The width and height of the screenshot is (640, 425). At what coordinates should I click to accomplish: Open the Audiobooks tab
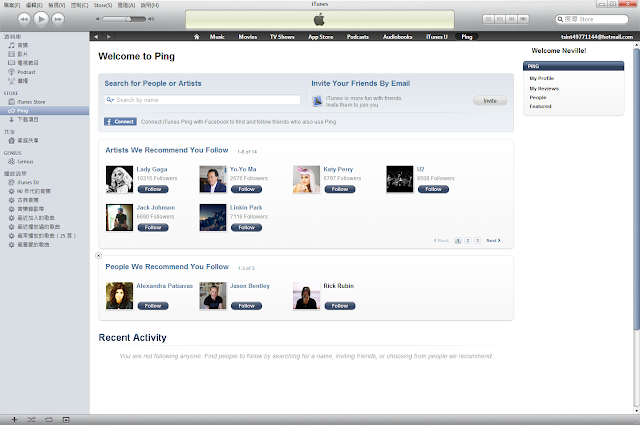click(397, 37)
